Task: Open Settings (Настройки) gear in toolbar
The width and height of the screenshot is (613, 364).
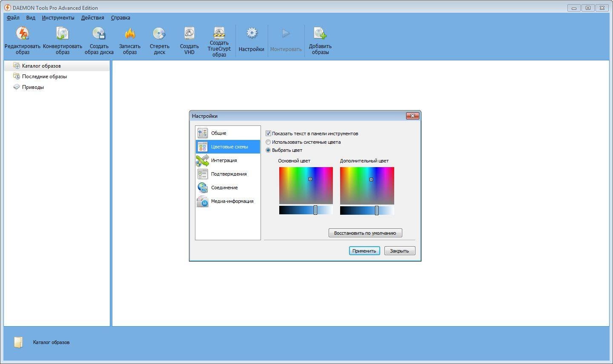Action: coord(252,33)
